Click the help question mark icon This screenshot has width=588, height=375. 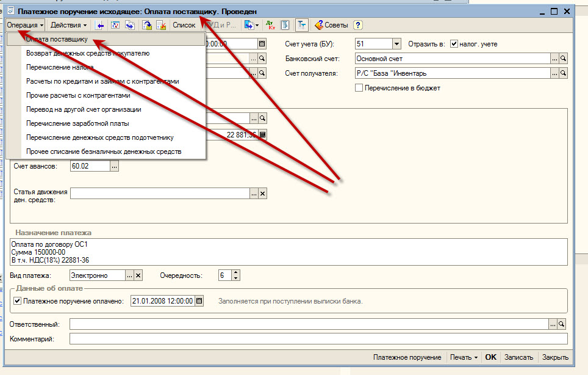tap(358, 25)
